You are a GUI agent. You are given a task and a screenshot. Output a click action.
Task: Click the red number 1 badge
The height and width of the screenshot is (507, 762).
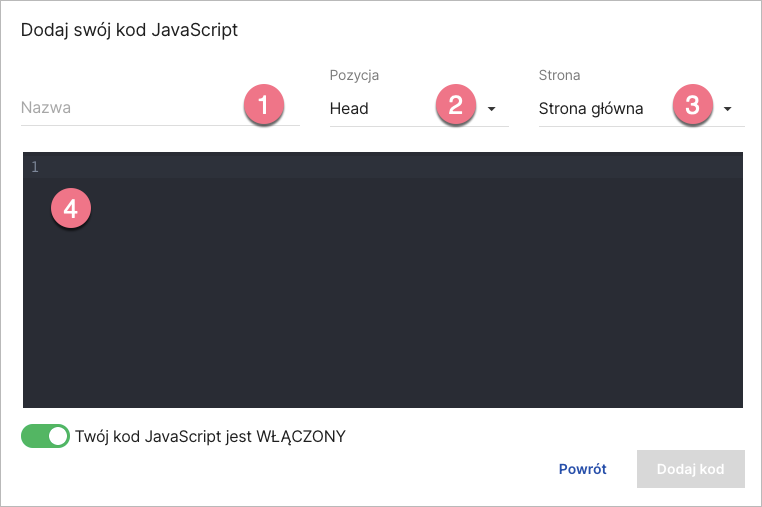(263, 105)
